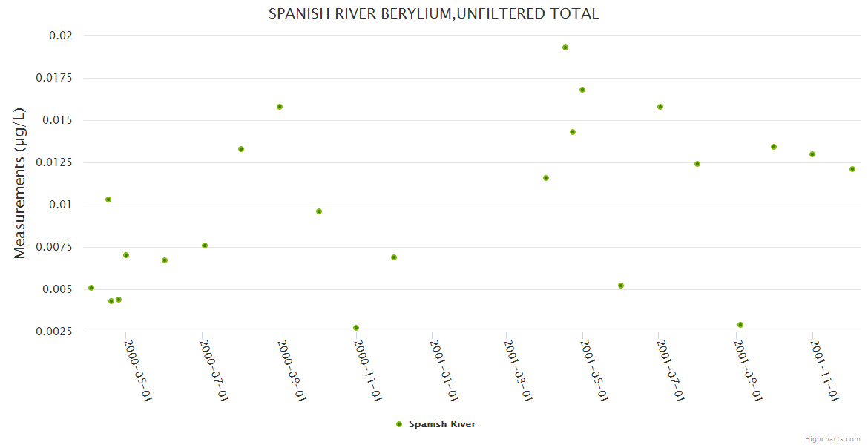
Task: Click the highest data point near 0.0193
Action: pos(565,47)
